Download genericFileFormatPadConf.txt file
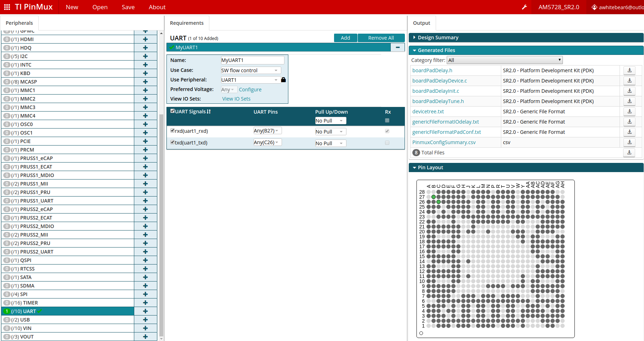Viewport: 644px width, 341px height. (629, 132)
